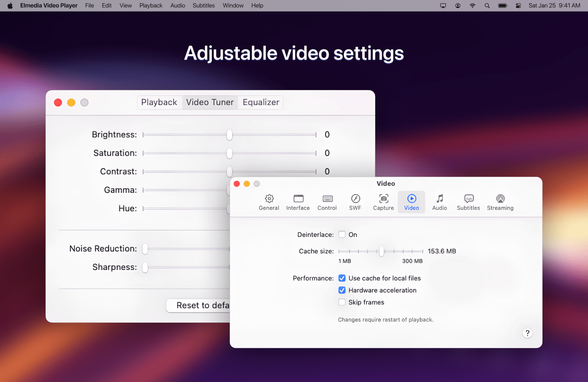Click the Noise Reduction slider handle
Image resolution: width=588 pixels, height=382 pixels.
tap(145, 249)
